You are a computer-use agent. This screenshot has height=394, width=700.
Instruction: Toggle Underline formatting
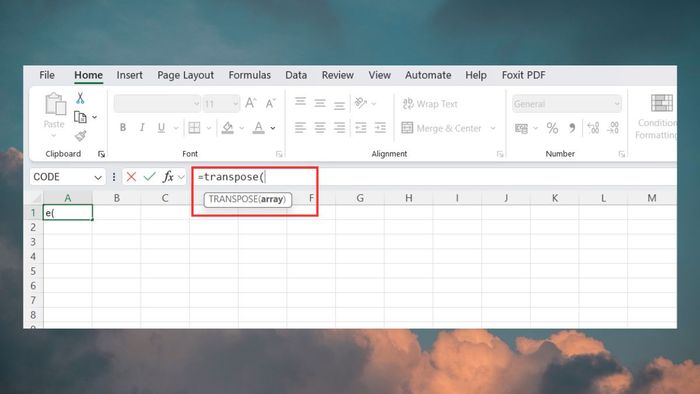click(x=161, y=128)
